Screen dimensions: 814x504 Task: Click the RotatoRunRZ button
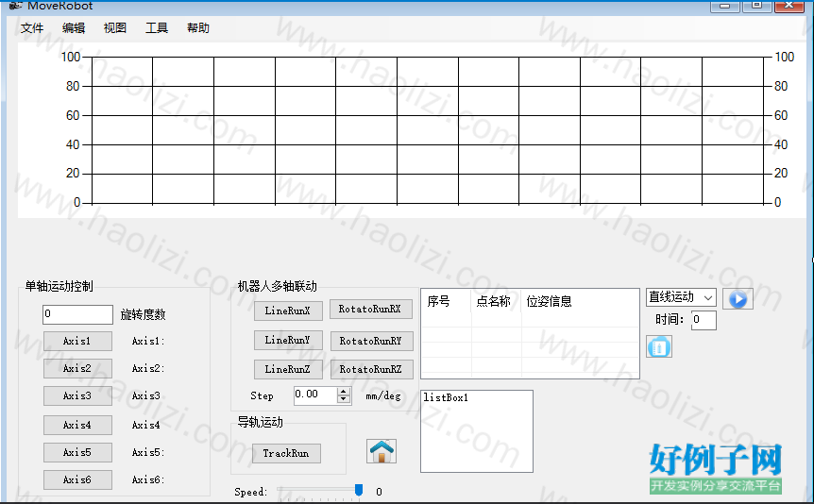[x=372, y=370]
